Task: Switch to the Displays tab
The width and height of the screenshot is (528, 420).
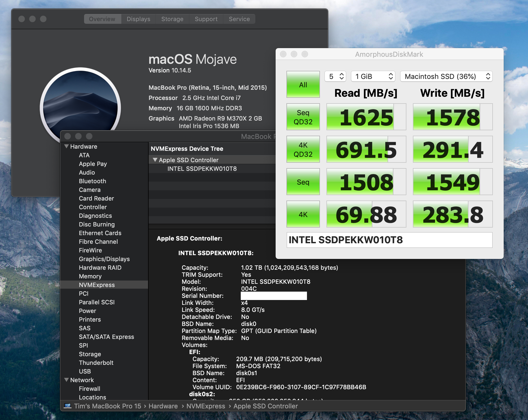Action: (x=138, y=19)
